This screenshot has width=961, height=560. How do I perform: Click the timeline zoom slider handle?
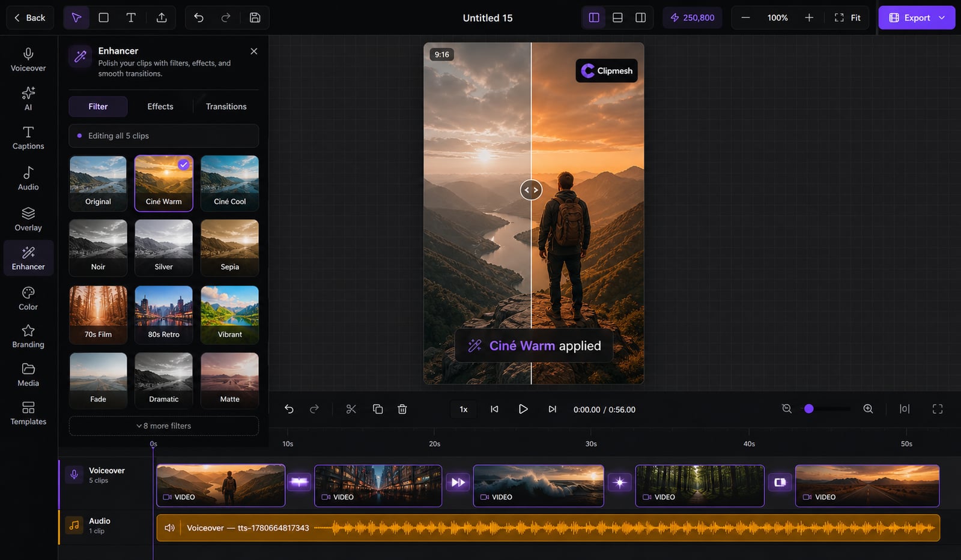point(809,409)
